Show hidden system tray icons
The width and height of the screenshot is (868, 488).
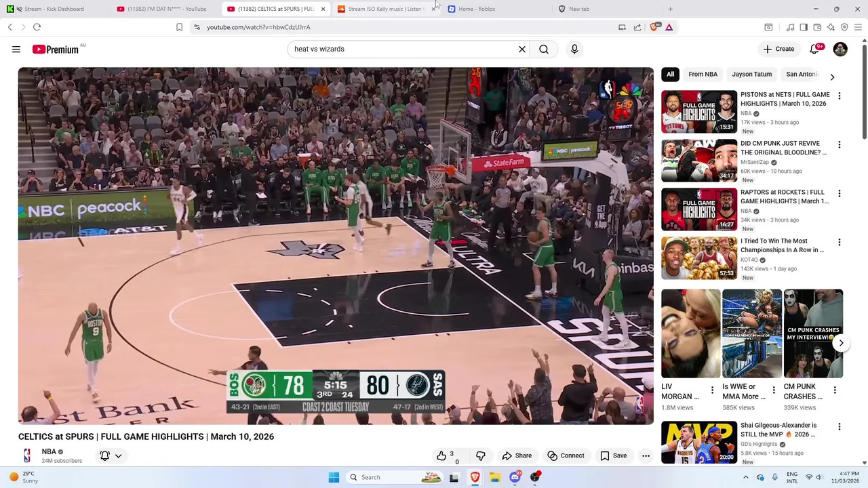(x=745, y=477)
